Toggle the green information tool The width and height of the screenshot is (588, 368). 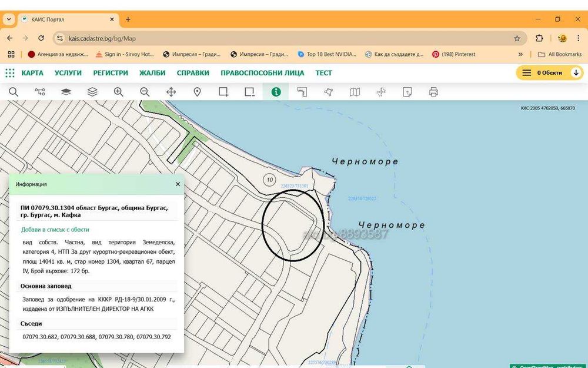tap(276, 92)
